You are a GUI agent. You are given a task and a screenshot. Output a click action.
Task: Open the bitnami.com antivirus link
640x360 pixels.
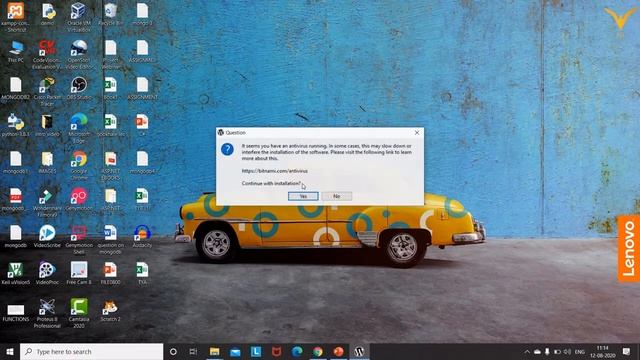click(x=275, y=171)
